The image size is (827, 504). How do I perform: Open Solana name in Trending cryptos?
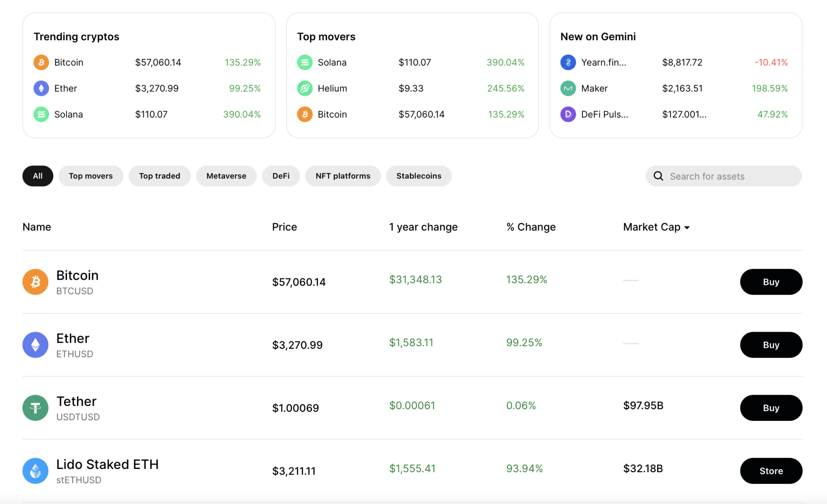69,115
